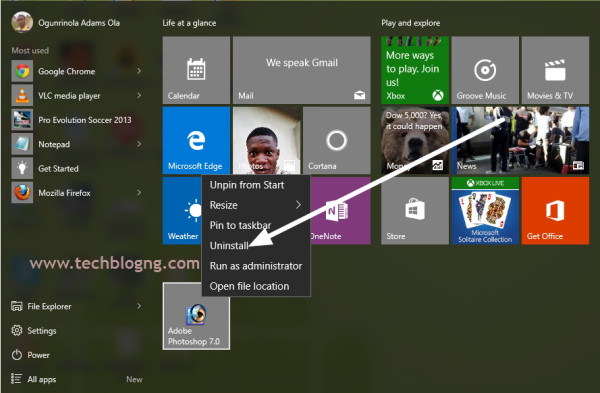Expand the File Explorer arrow
The width and height of the screenshot is (600, 393).
[x=139, y=306]
